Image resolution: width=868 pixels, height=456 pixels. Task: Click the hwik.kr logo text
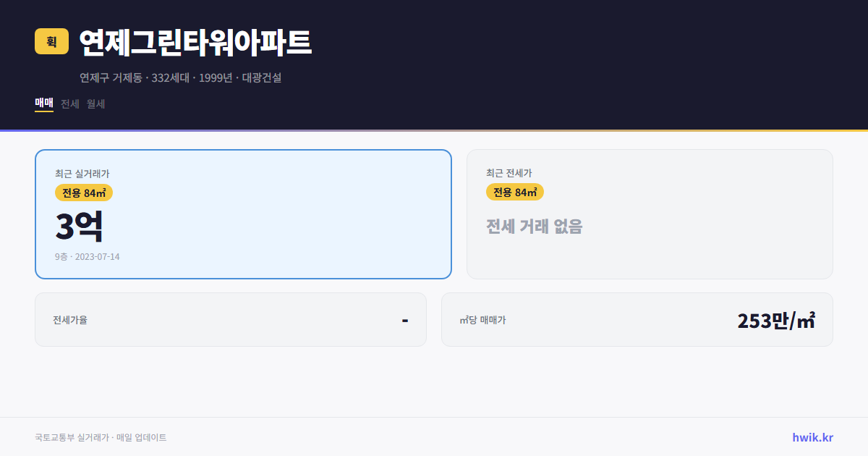[x=812, y=437]
